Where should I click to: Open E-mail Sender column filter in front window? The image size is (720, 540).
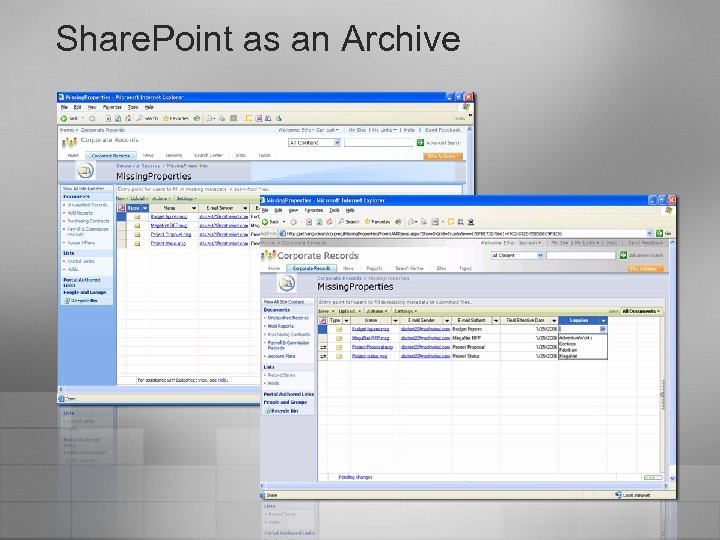click(x=446, y=321)
